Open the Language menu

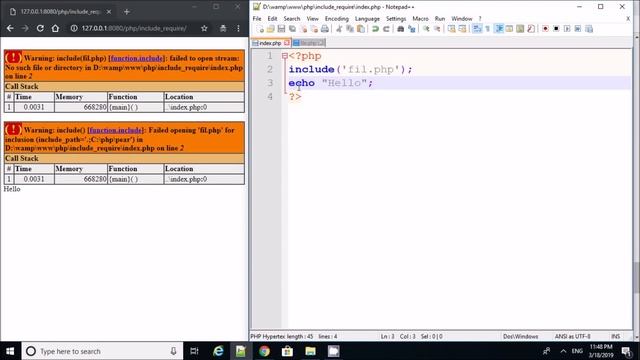(367, 19)
